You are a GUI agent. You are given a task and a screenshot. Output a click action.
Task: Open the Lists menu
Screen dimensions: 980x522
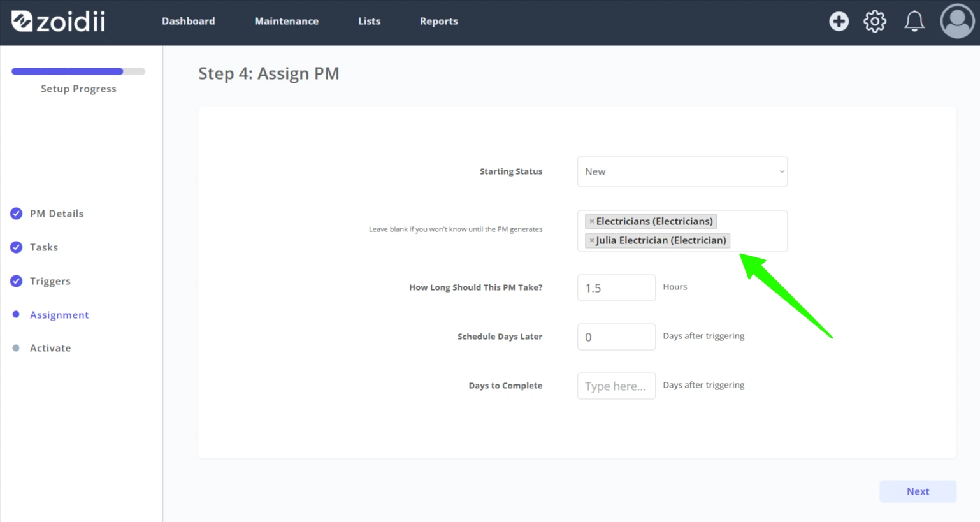coord(370,21)
